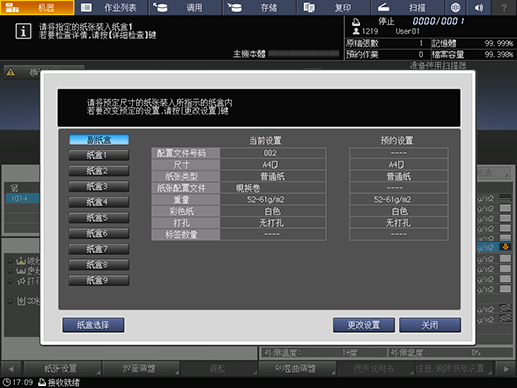The image size is (517, 388).
Task: Click the 关闭 close button
Action: 430,325
